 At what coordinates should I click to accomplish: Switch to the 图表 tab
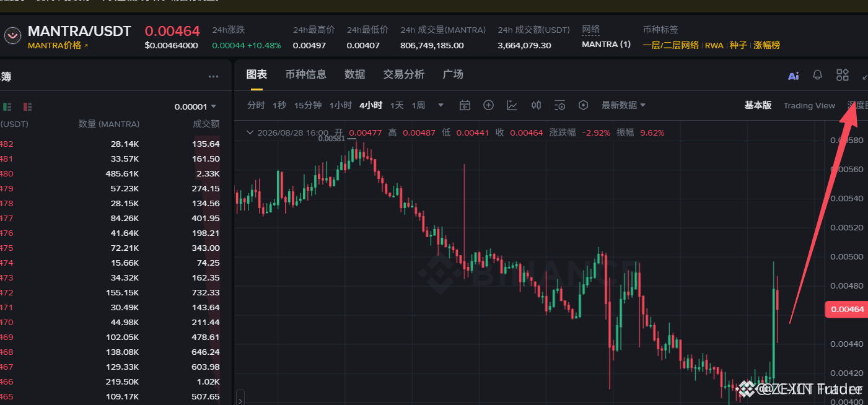pos(256,74)
